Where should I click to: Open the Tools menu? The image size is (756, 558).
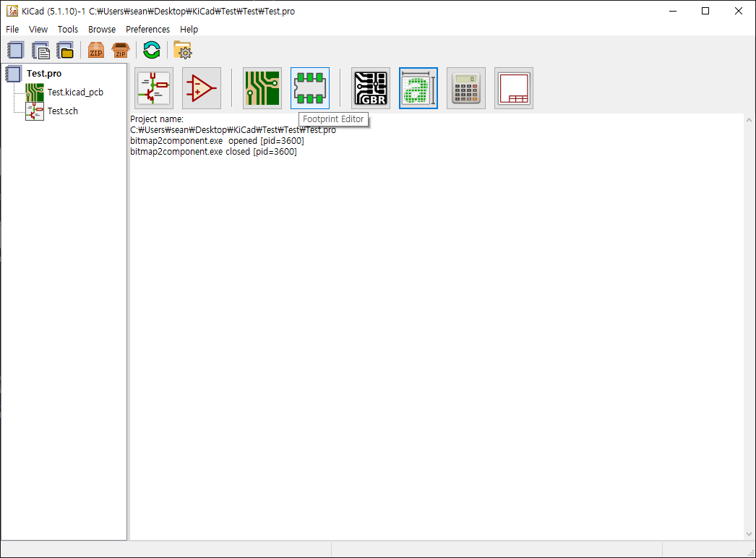tap(67, 30)
